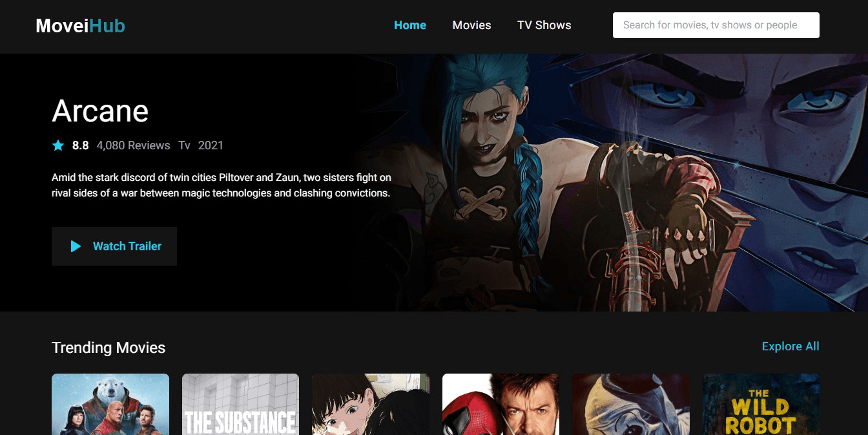The image size is (868, 435).
Task: Click the MoveiHub logo
Action: click(80, 26)
